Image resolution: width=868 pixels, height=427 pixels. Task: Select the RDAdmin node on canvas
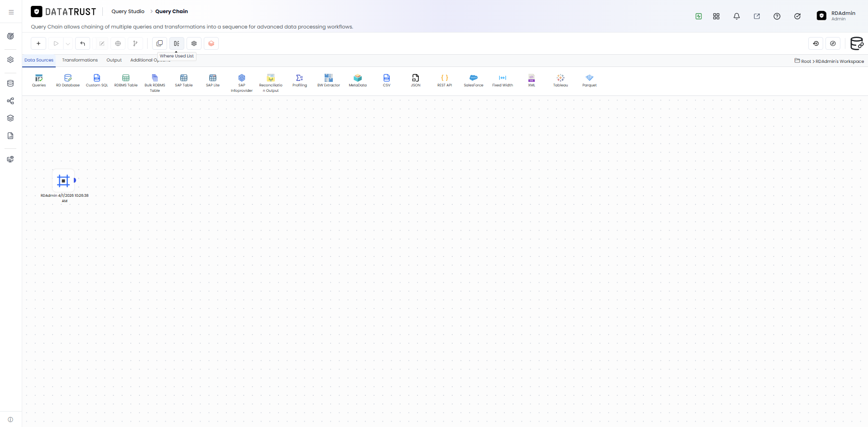point(63,181)
